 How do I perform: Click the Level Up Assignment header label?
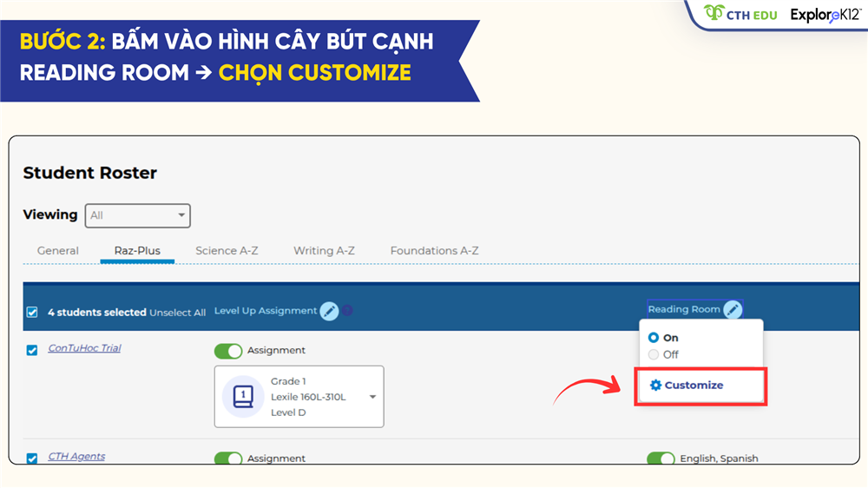(265, 311)
